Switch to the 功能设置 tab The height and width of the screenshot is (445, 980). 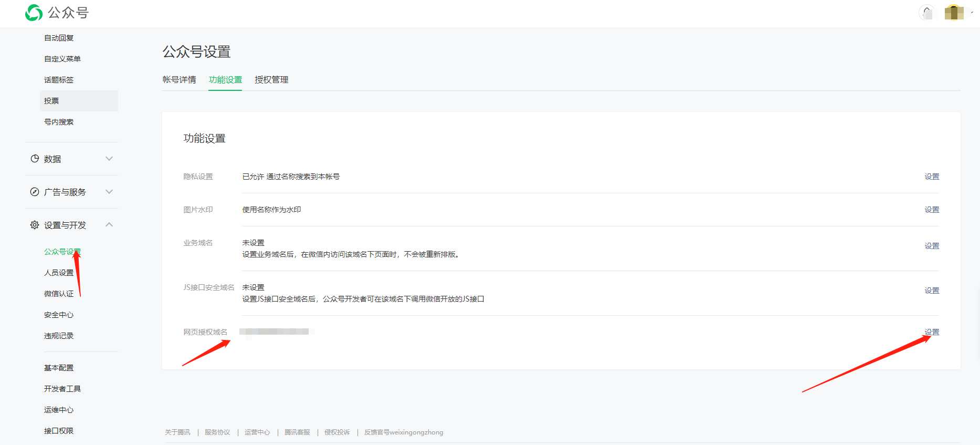click(225, 80)
